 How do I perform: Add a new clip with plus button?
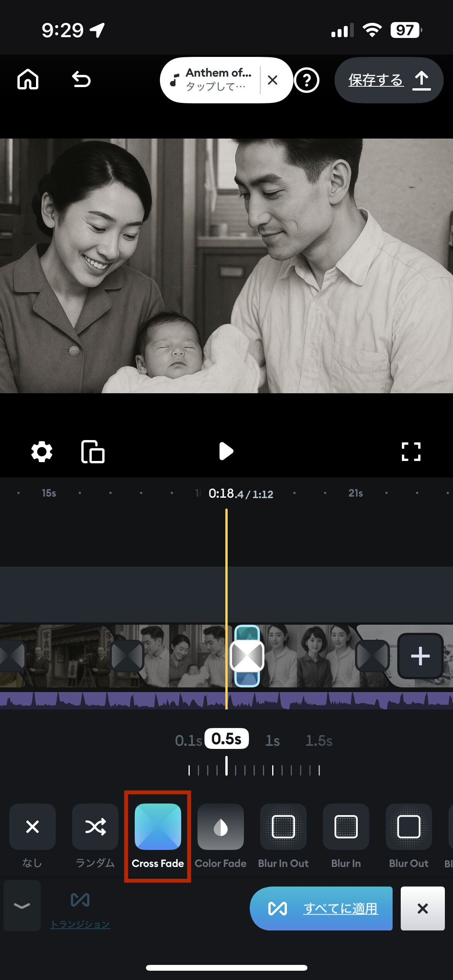(420, 656)
